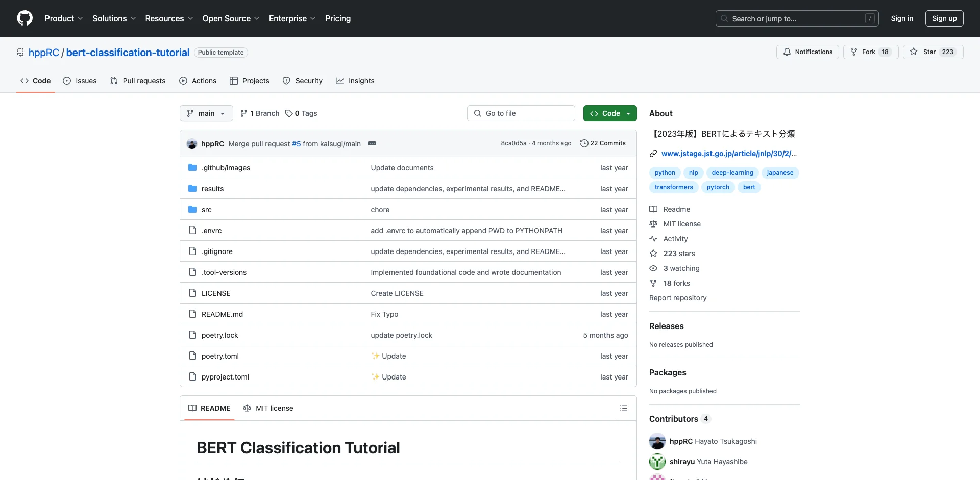View the 1 Branch list
Screen dimensions: 980x480
coord(260,113)
